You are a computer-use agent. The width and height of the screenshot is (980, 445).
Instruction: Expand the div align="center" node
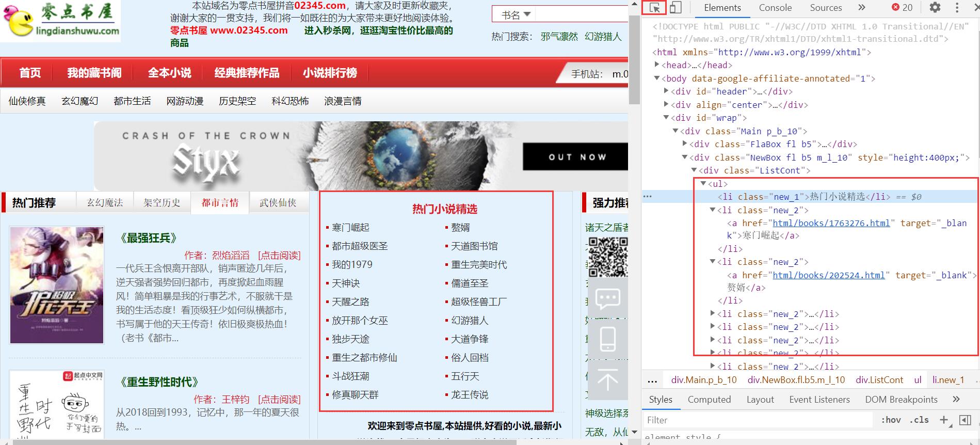click(x=666, y=104)
